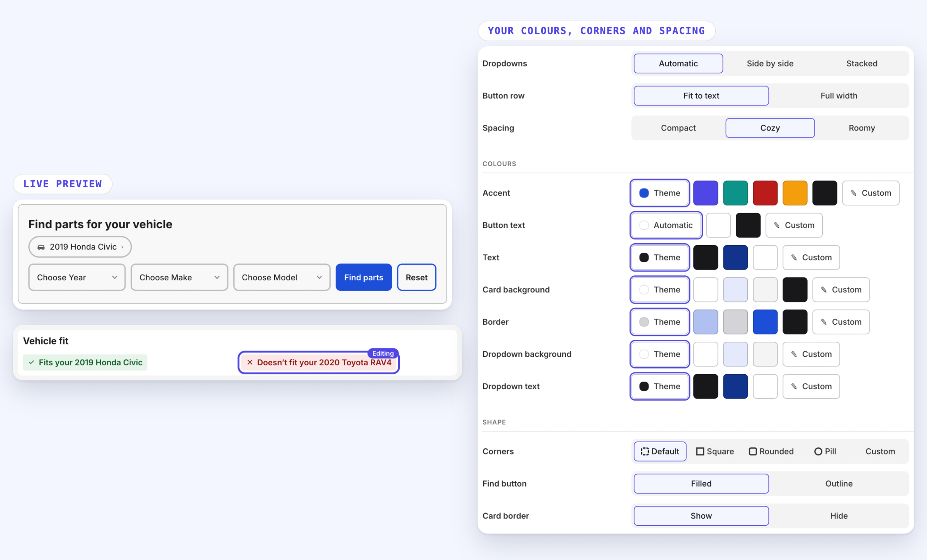Pick the black Button text swatch
Screen dimensions: 927x560
coord(748,225)
